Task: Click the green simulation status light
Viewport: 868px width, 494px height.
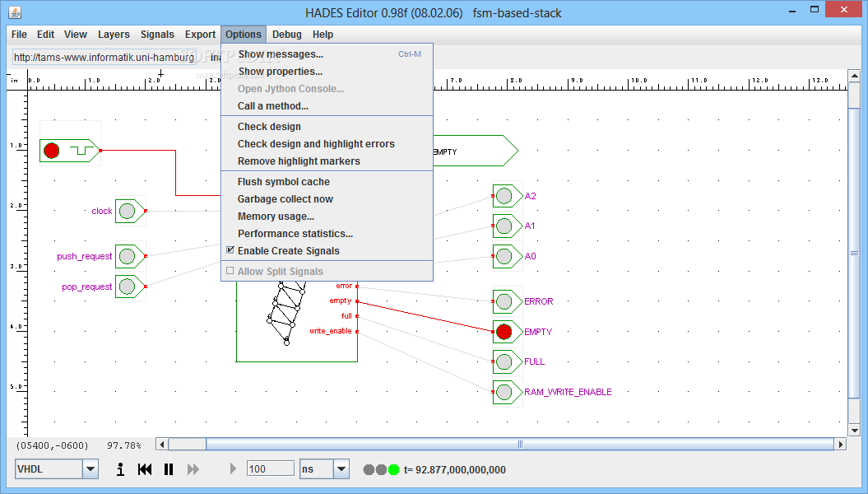Action: (393, 469)
